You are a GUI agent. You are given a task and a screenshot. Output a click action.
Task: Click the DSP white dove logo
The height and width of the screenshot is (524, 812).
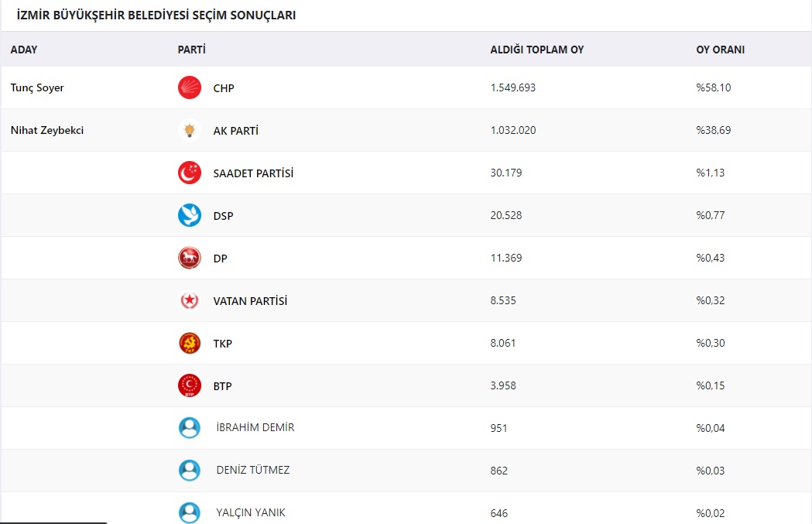click(x=190, y=215)
